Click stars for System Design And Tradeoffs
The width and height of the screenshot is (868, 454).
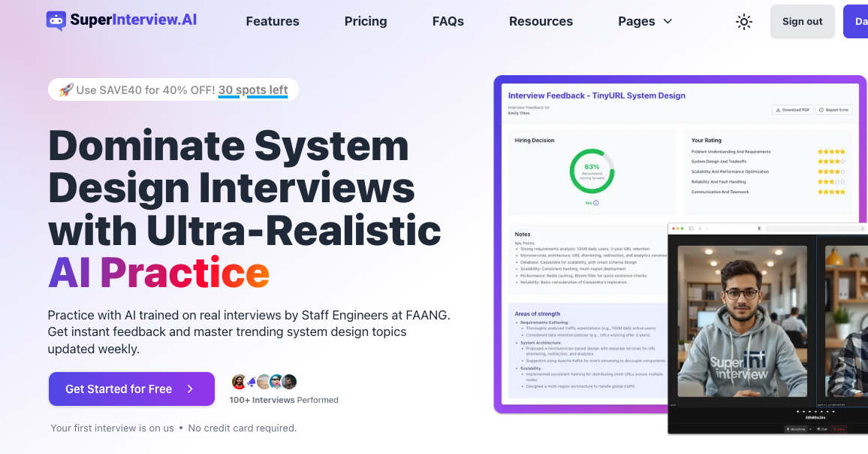pyautogui.click(x=831, y=162)
